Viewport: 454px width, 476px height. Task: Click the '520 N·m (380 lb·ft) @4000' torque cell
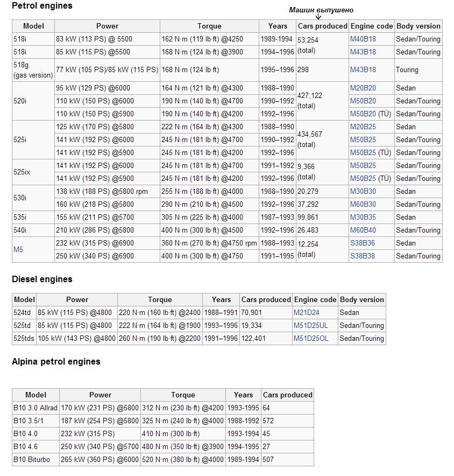click(183, 460)
